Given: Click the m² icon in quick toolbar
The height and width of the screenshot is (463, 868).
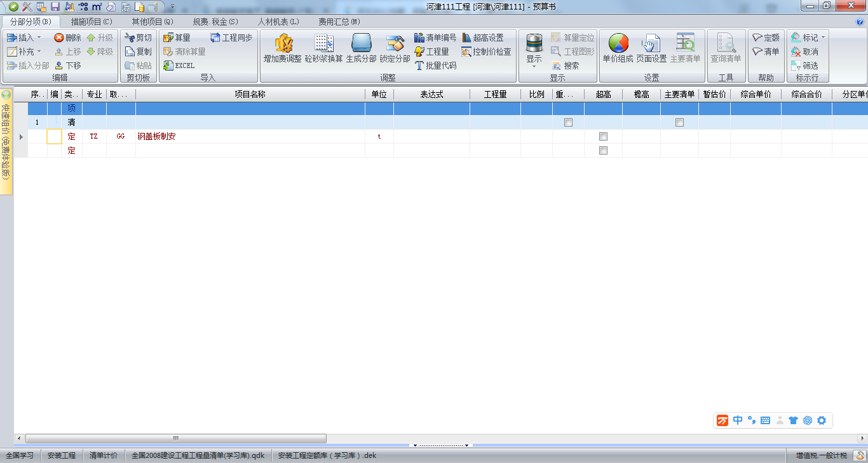Looking at the screenshot, I should click(x=97, y=6).
